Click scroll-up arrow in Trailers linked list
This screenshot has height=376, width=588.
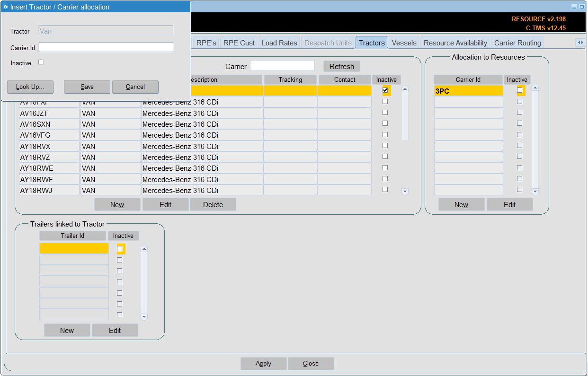pos(144,249)
